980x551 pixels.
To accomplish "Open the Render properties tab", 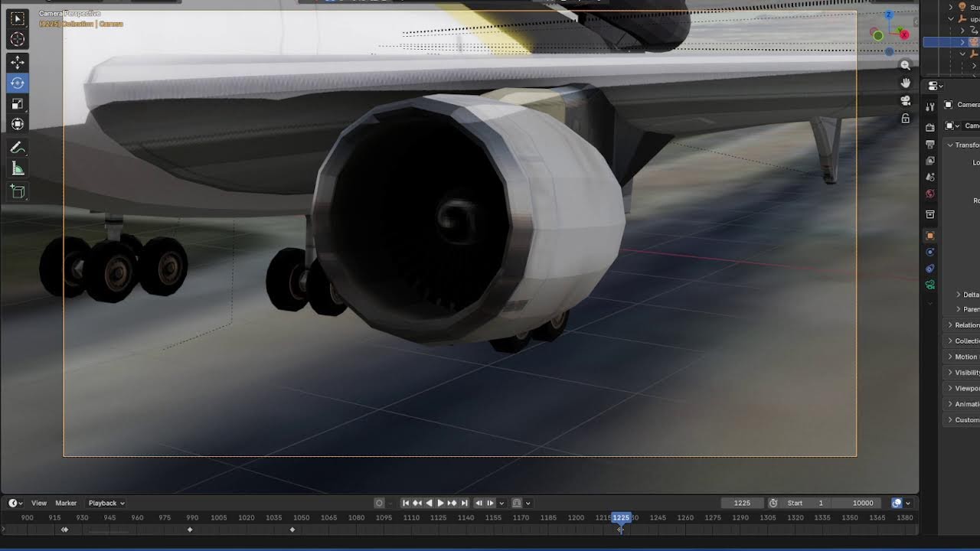I will pos(930,128).
